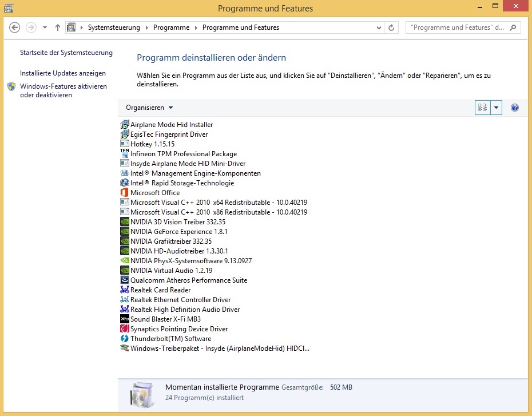This screenshot has height=416, width=532.
Task: Click the Realtek Ethernet Controller Driver icon
Action: click(125, 300)
